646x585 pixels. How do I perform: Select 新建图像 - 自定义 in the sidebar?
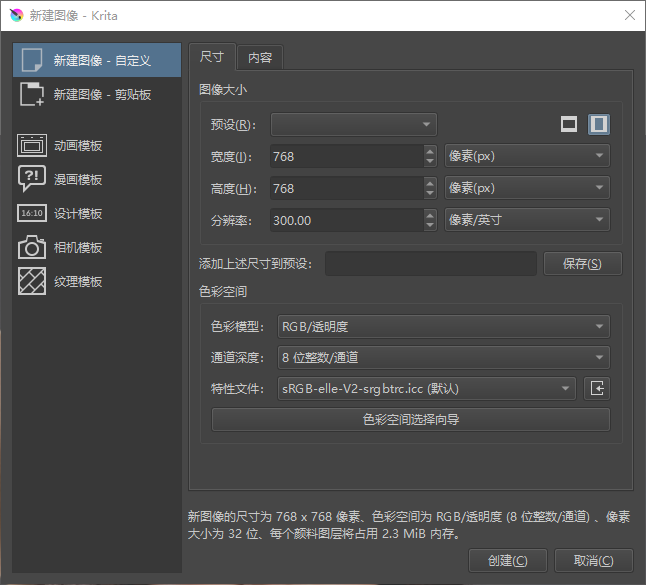coord(97,60)
